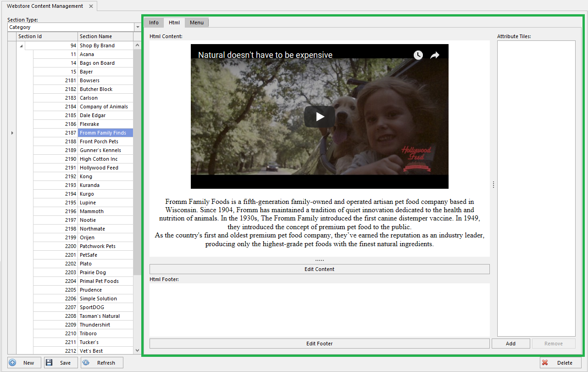The width and height of the screenshot is (588, 372).
Task: Click the Watch Later clock icon
Action: (418, 55)
